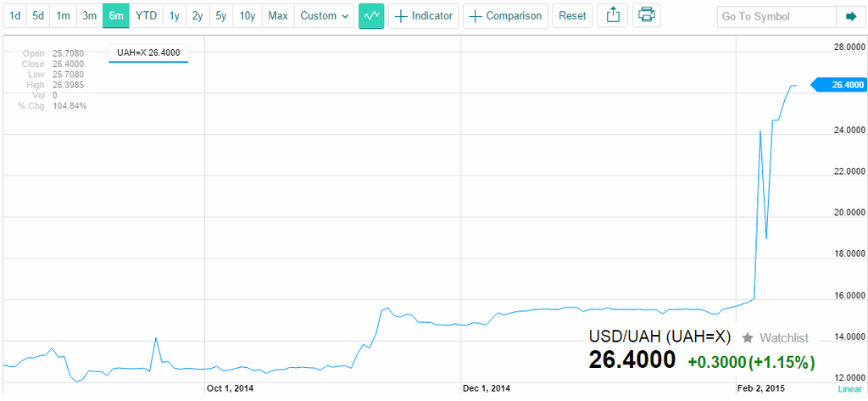Add a Comparison symbol
Screen dimensions: 868x401
pyautogui.click(x=505, y=16)
